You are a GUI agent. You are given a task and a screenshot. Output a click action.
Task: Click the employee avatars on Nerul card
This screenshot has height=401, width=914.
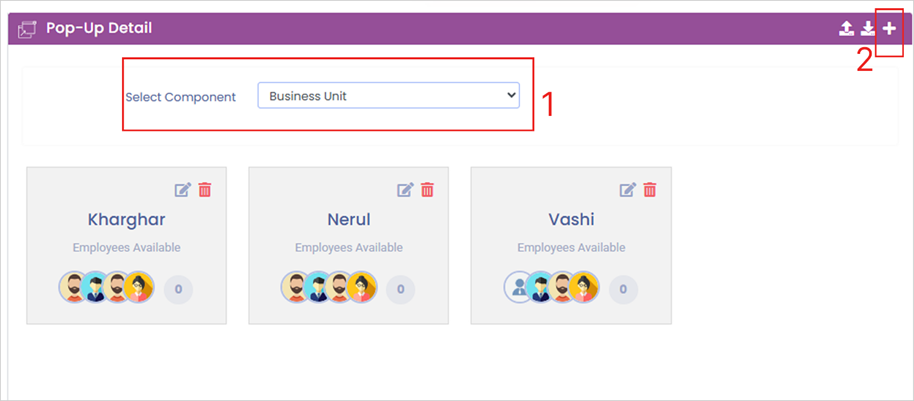[328, 288]
